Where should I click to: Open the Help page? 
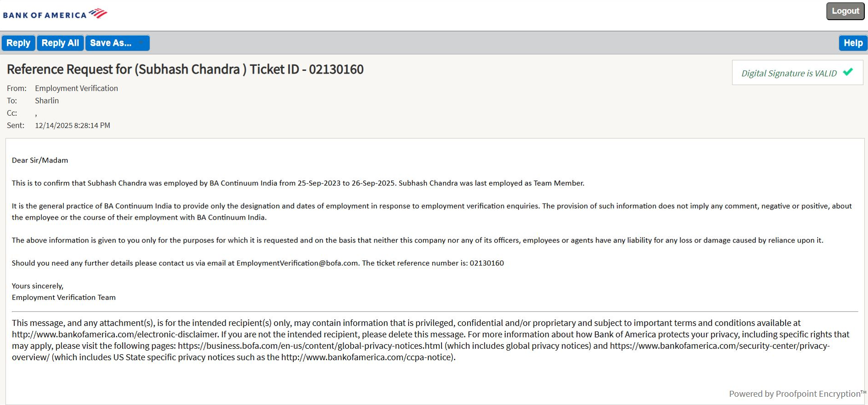point(853,43)
